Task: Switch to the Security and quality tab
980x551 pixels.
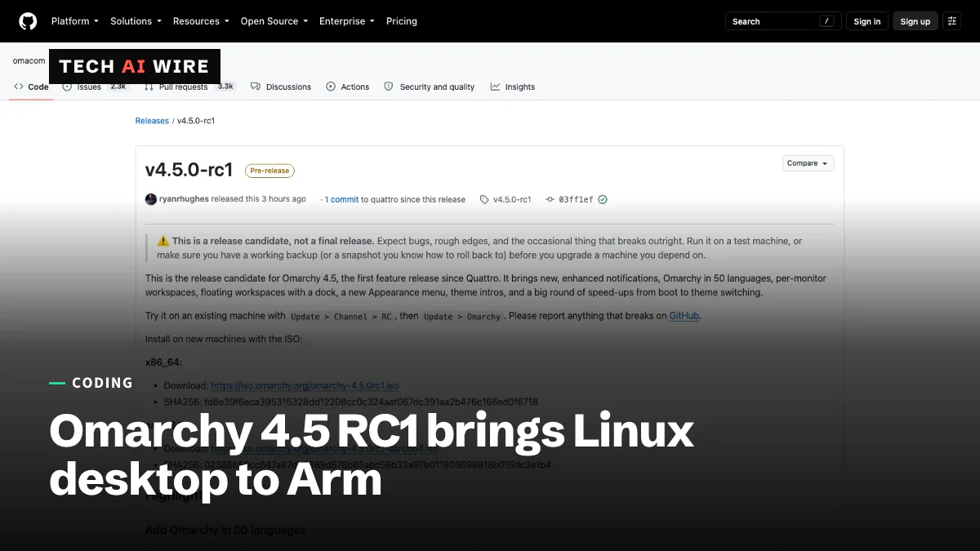Action: (x=430, y=87)
